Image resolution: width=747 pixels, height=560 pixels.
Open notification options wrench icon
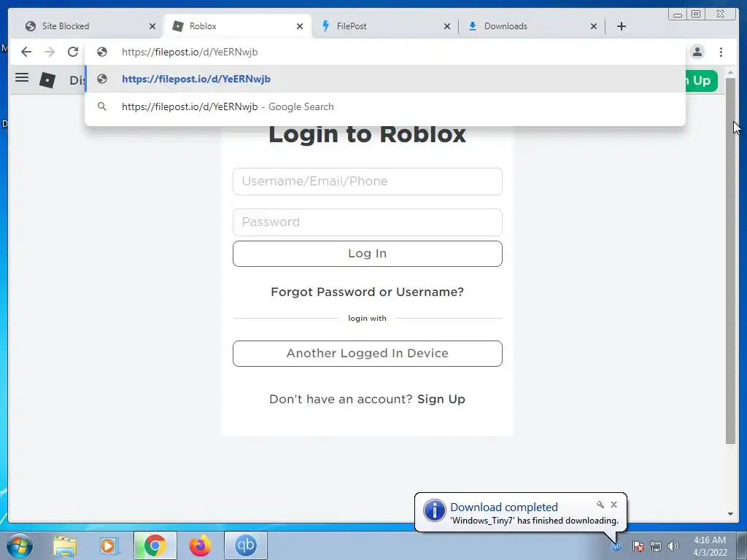point(600,505)
